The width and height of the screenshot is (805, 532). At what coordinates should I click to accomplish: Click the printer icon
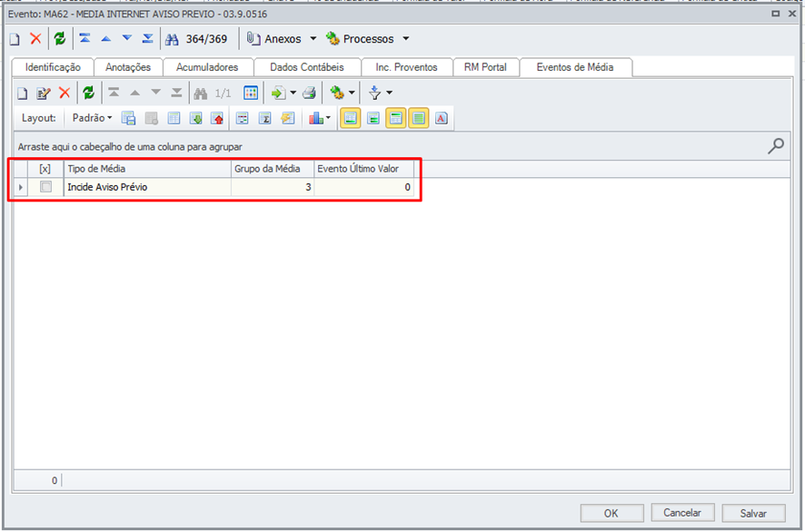[309, 93]
